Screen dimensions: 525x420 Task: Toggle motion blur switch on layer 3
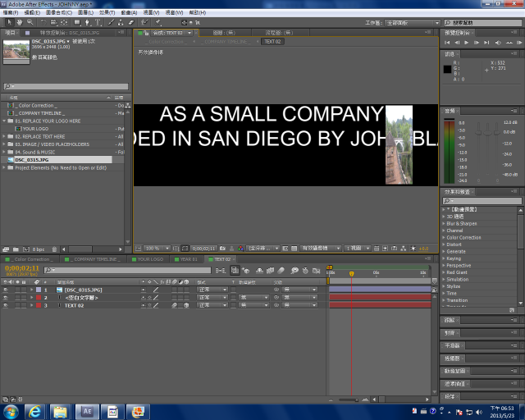tap(175, 305)
